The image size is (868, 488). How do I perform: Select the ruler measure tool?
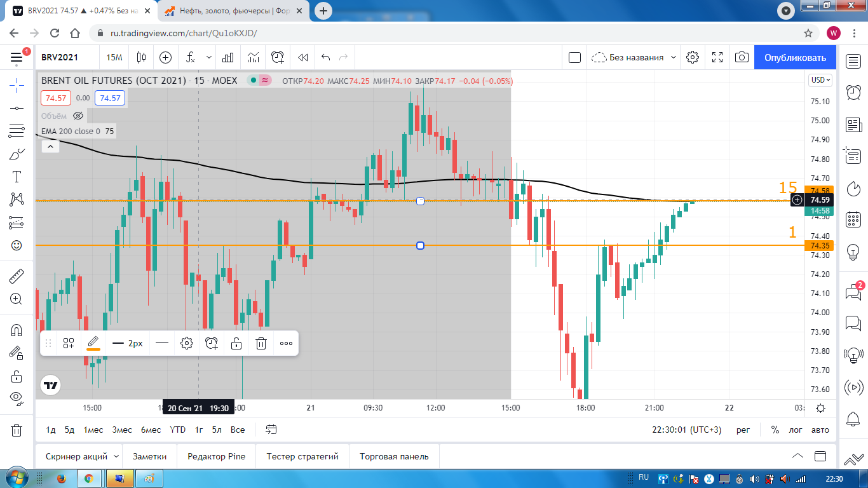point(17,276)
